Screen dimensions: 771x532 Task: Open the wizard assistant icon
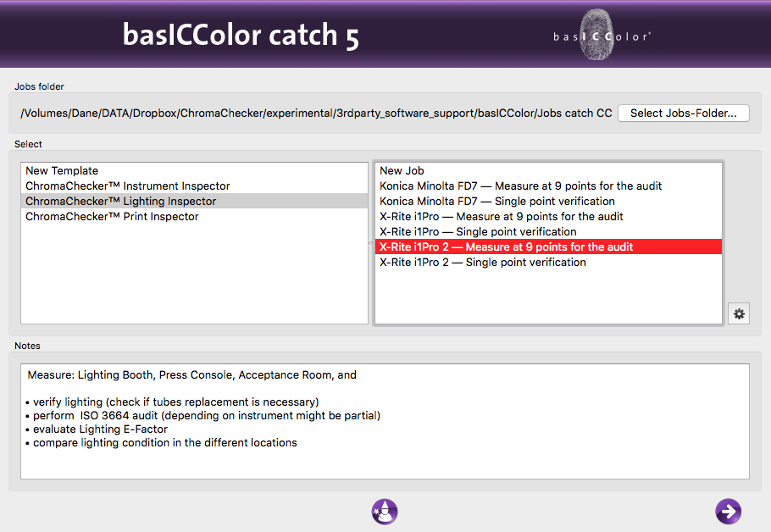coord(385,512)
